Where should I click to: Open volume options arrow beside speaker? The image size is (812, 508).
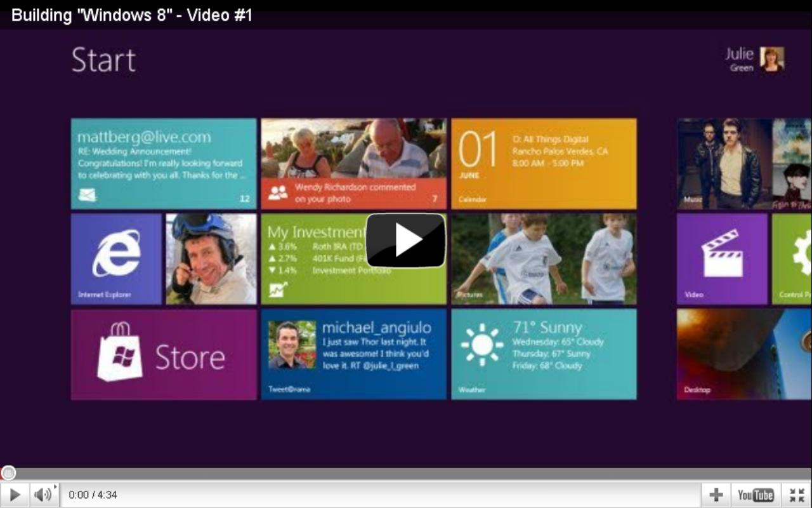56,487
